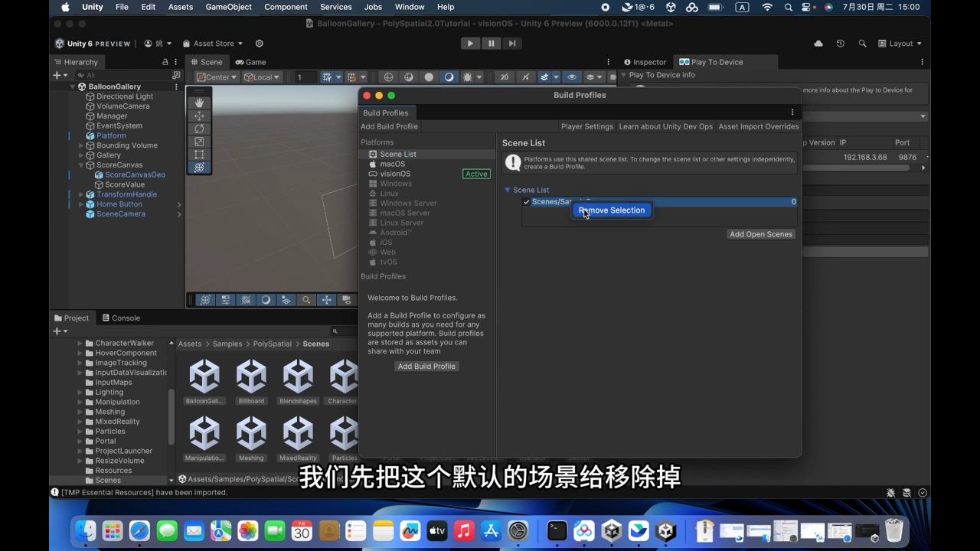
Task: Select the Scale tool in Scene view
Action: pos(199,142)
